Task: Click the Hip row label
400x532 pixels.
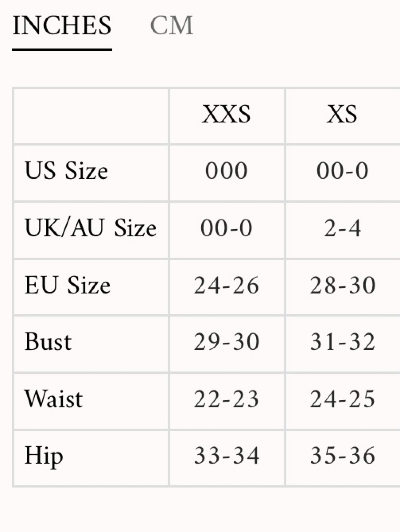Action: coord(44,456)
